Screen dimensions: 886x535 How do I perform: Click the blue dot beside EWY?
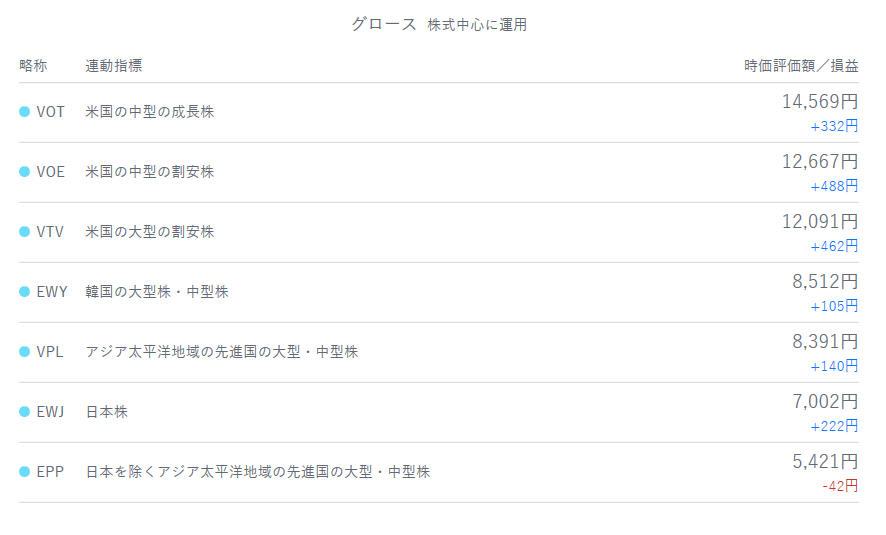(x=24, y=292)
